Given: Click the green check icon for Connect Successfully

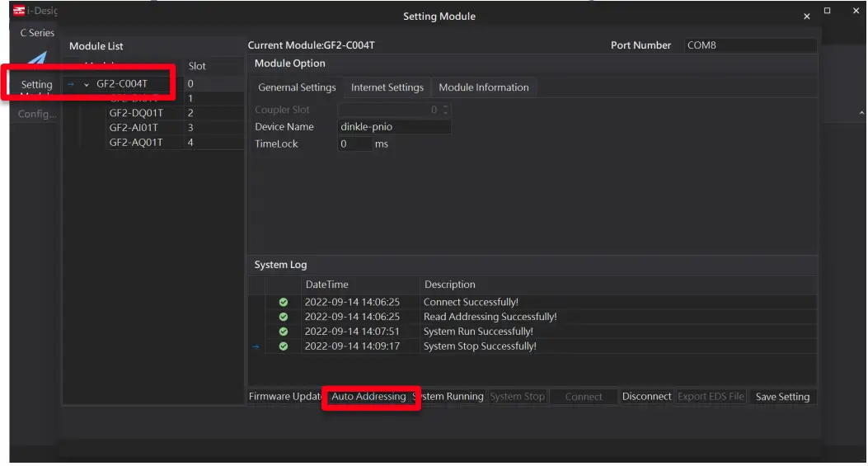Looking at the screenshot, I should tap(284, 303).
